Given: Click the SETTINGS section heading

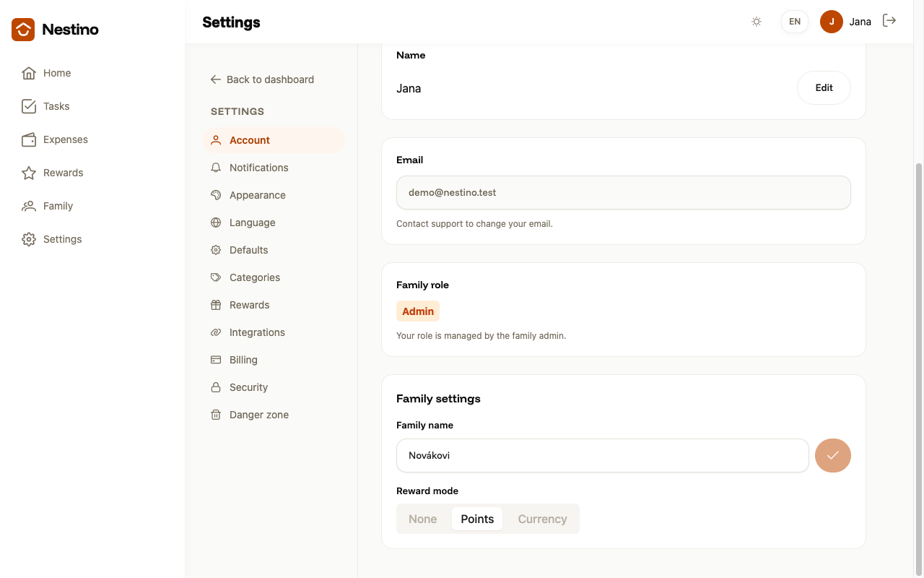Looking at the screenshot, I should point(237,111).
